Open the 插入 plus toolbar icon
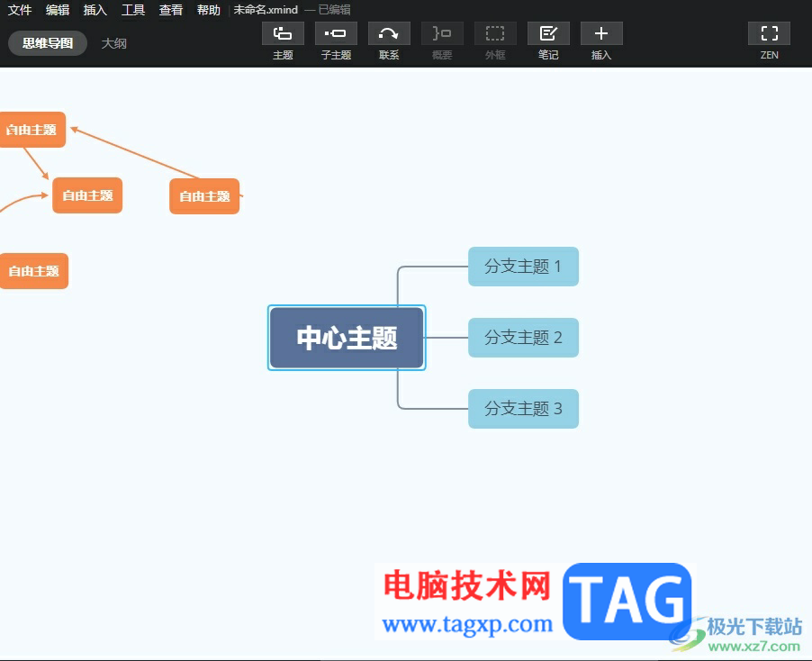The height and width of the screenshot is (661, 812). pyautogui.click(x=601, y=33)
